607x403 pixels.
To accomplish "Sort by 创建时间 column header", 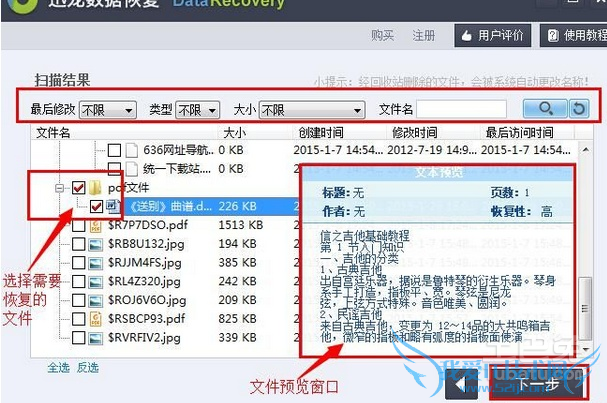I will click(x=321, y=133).
